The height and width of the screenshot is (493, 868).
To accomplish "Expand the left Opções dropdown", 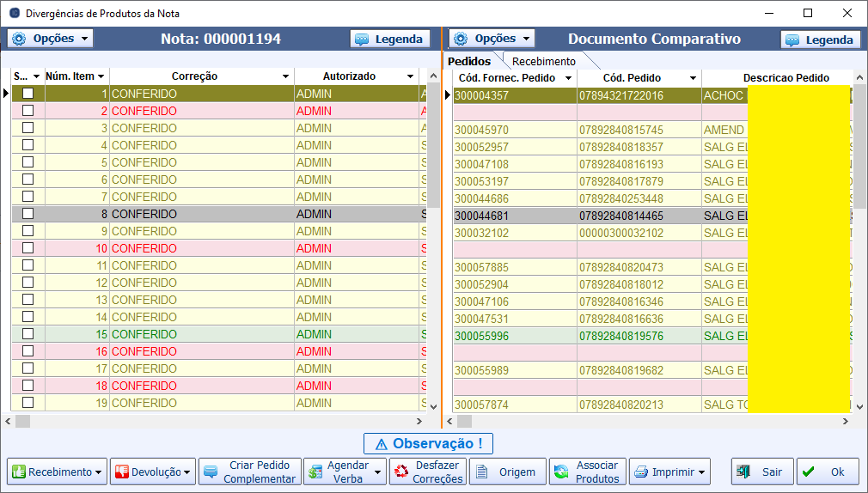I will click(x=51, y=39).
